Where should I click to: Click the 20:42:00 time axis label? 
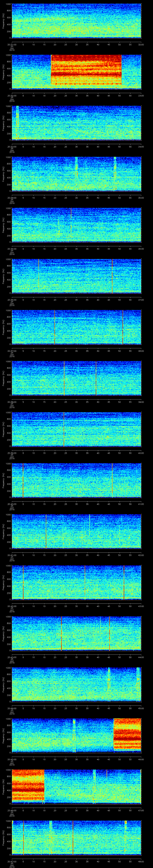point(12,606)
